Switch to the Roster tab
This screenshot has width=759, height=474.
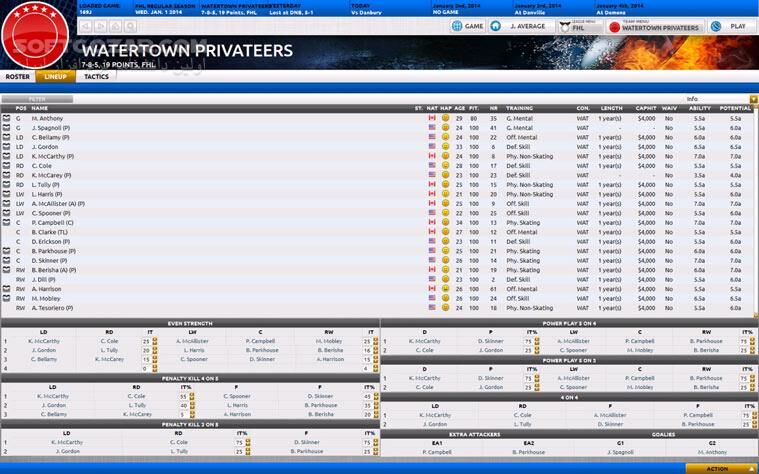pyautogui.click(x=17, y=76)
